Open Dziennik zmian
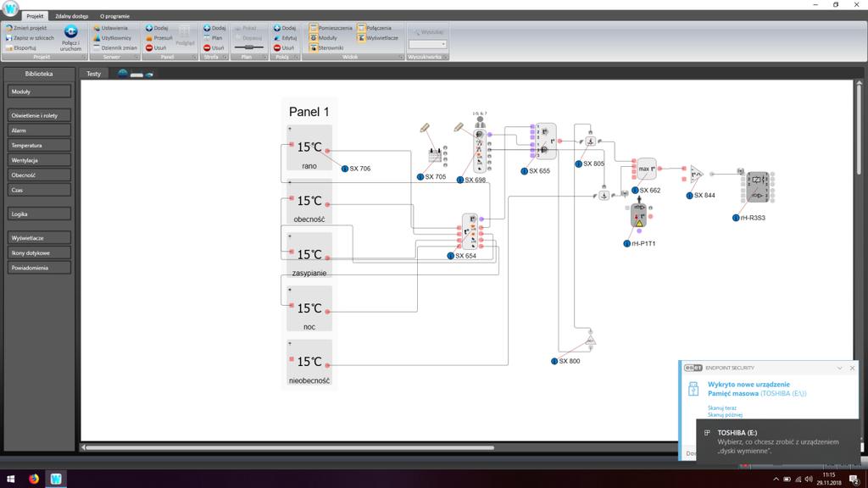 click(x=114, y=47)
